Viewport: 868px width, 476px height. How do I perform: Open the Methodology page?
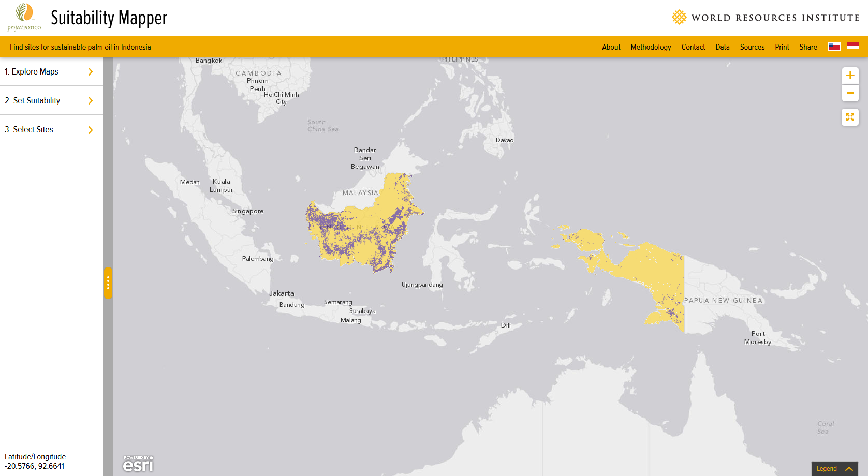click(x=651, y=47)
